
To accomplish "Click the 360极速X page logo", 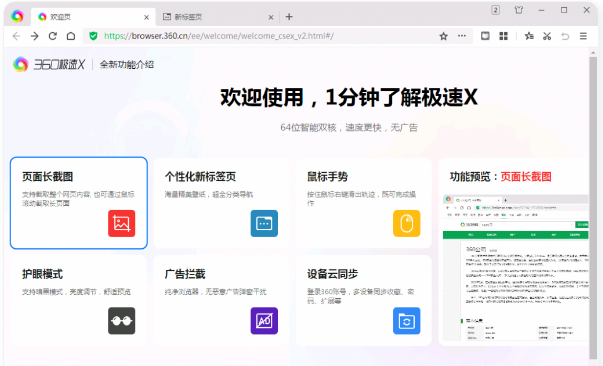I will coord(49,64).
